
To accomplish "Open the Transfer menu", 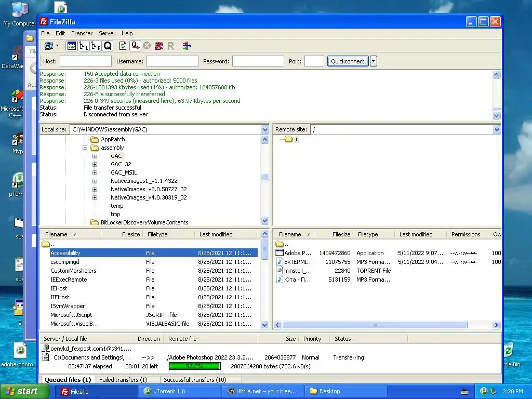I will pyautogui.click(x=82, y=33).
